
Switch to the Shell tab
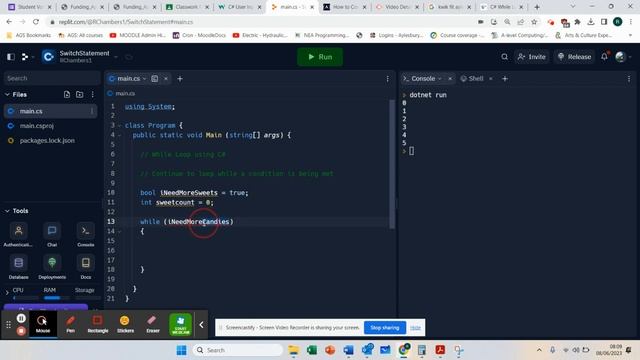coord(472,78)
